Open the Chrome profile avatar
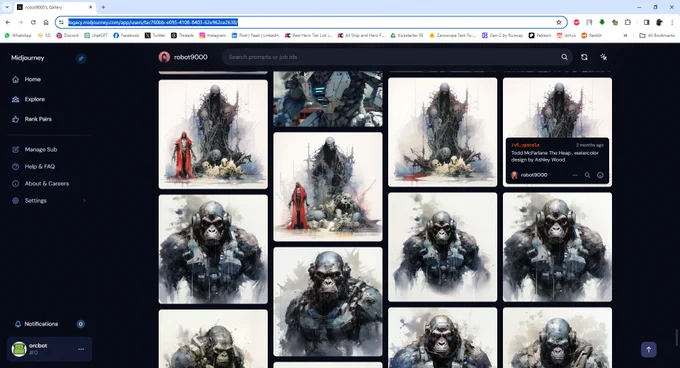The image size is (680, 368). (x=659, y=22)
